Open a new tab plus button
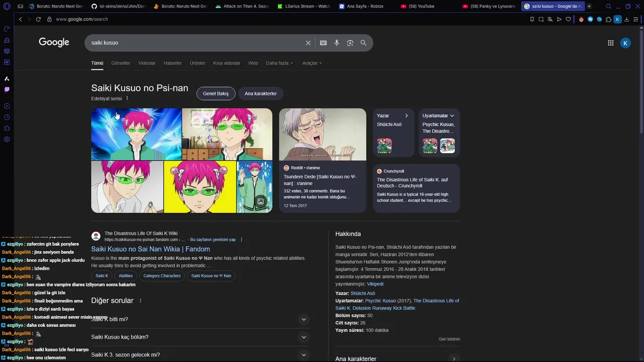 (x=589, y=6)
